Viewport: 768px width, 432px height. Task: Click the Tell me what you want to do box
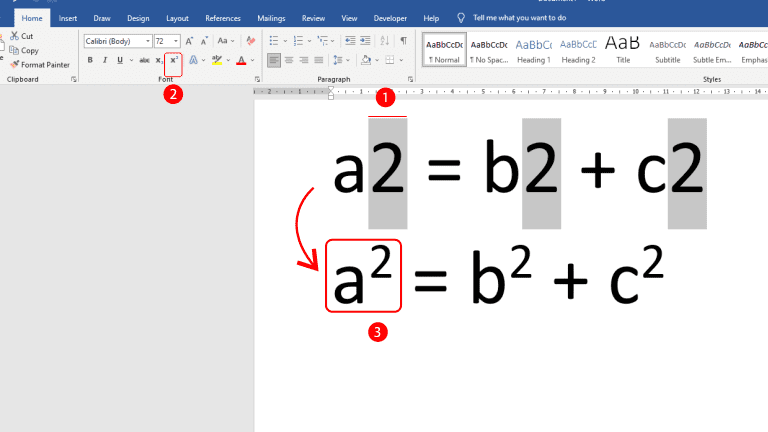tap(519, 18)
